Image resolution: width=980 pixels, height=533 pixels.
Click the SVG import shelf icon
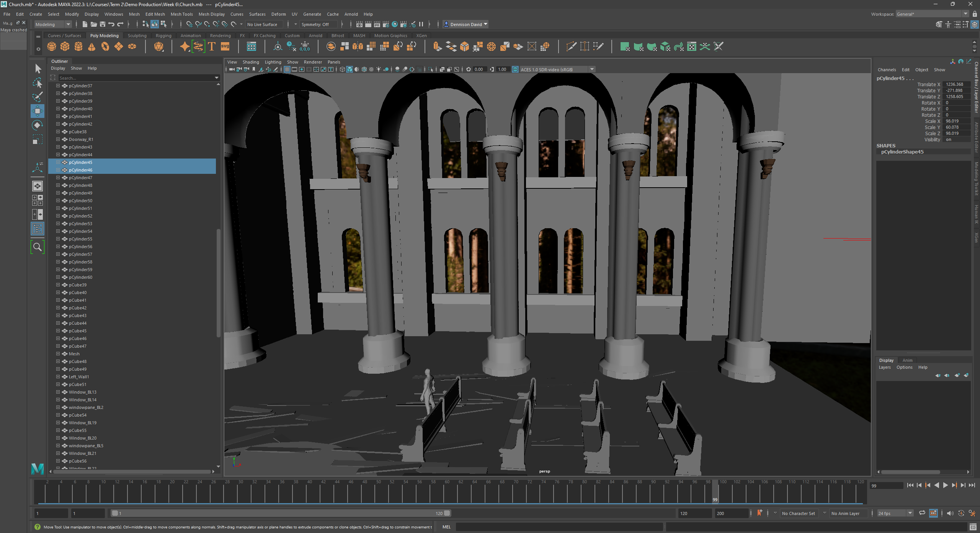(x=225, y=47)
